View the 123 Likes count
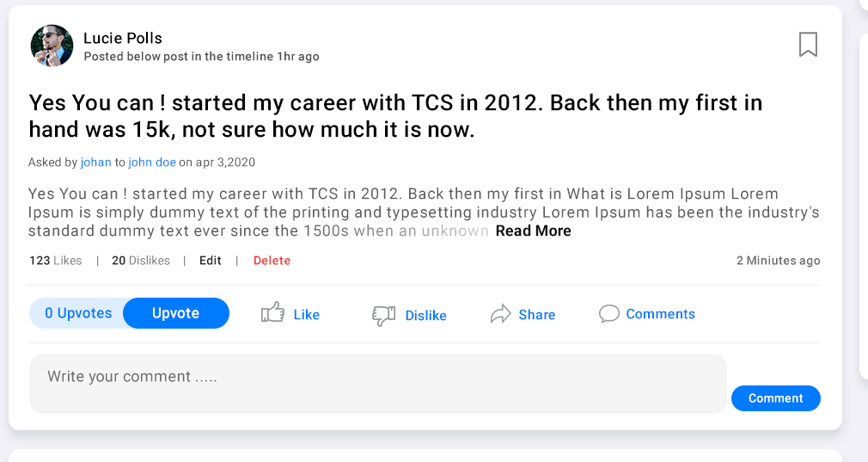The height and width of the screenshot is (462, 868). coord(56,261)
